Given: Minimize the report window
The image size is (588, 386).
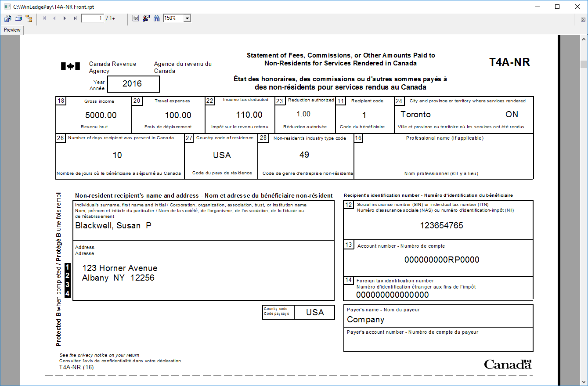Looking at the screenshot, I should coord(537,7).
